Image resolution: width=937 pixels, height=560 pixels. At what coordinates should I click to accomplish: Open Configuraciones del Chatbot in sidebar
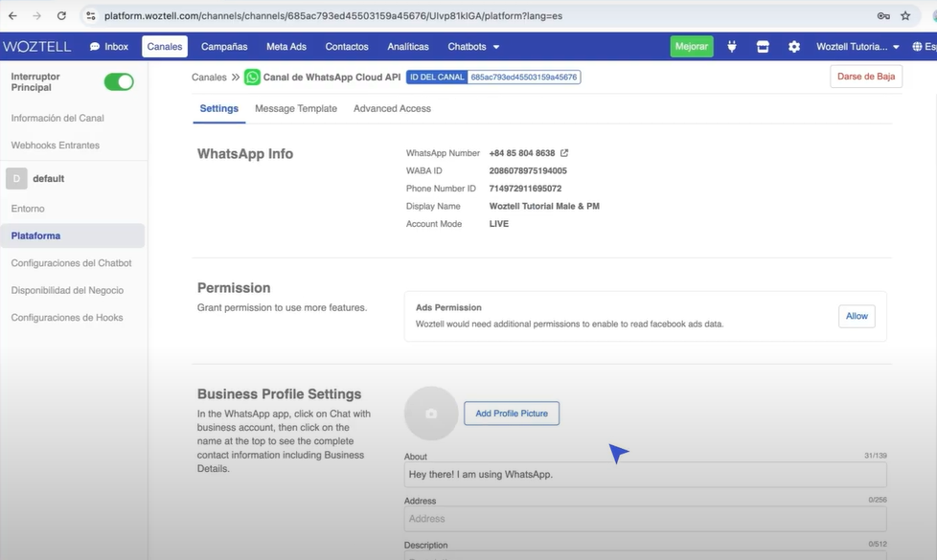[x=71, y=263]
